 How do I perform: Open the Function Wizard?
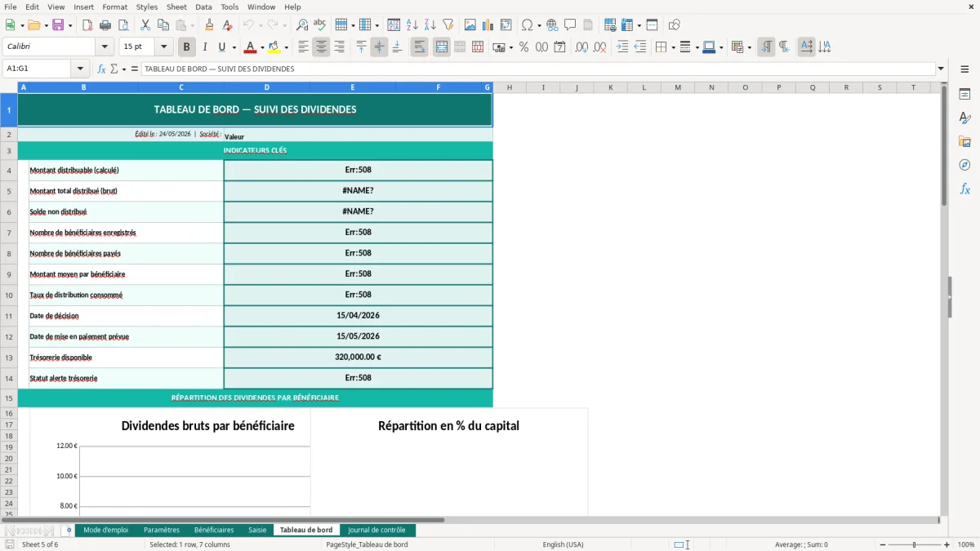point(102,69)
